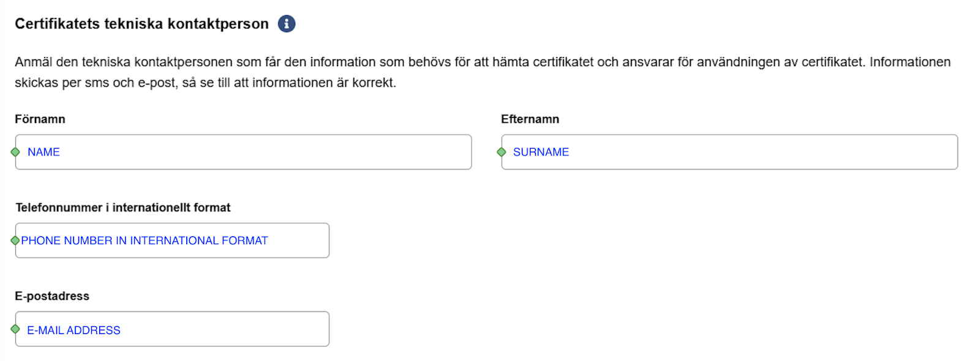Activate the E-postadress input field
Image resolution: width=980 pixels, height=361 pixels.
point(172,329)
